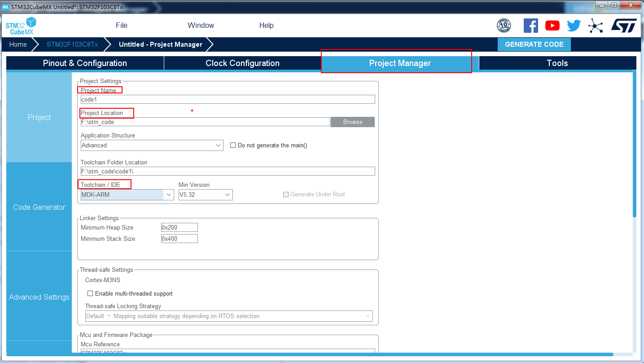Screen dimensions: 644x363
Task: Open the Application Structure dropdown
Action: (152, 146)
